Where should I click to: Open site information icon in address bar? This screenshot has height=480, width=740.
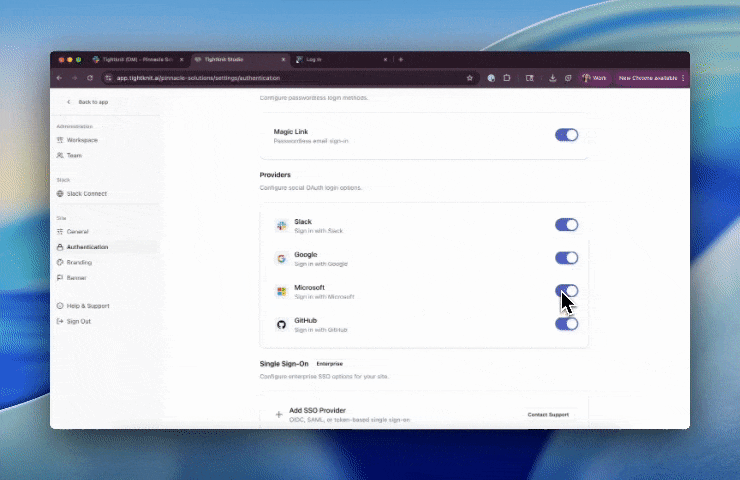click(109, 78)
